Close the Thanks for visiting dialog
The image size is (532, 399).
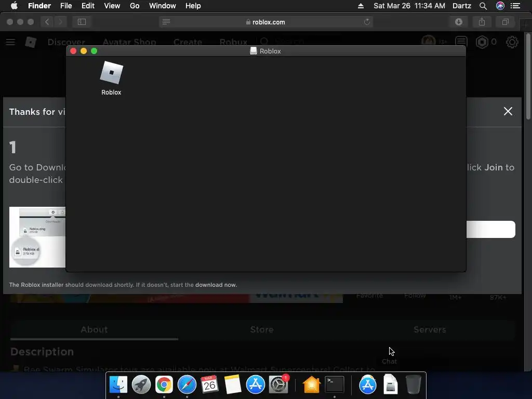coord(508,111)
